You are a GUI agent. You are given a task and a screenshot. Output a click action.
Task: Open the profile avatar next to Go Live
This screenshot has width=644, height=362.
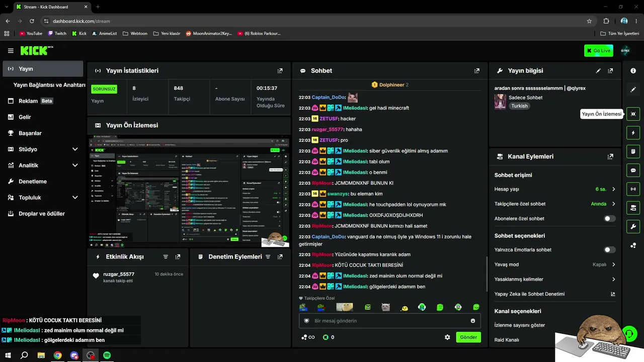click(625, 50)
